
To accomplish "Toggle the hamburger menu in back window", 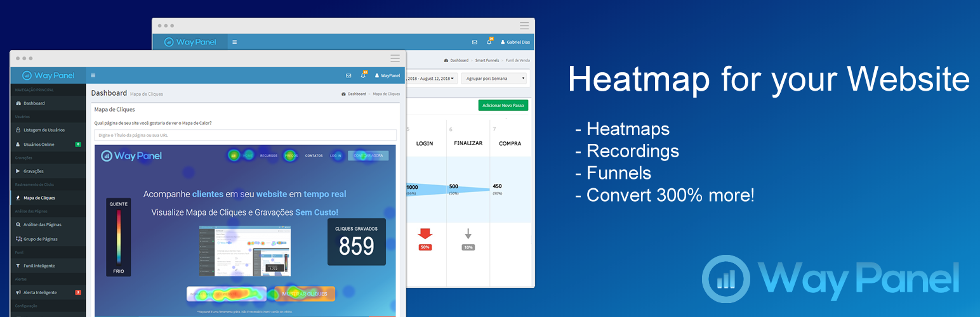I will click(234, 42).
